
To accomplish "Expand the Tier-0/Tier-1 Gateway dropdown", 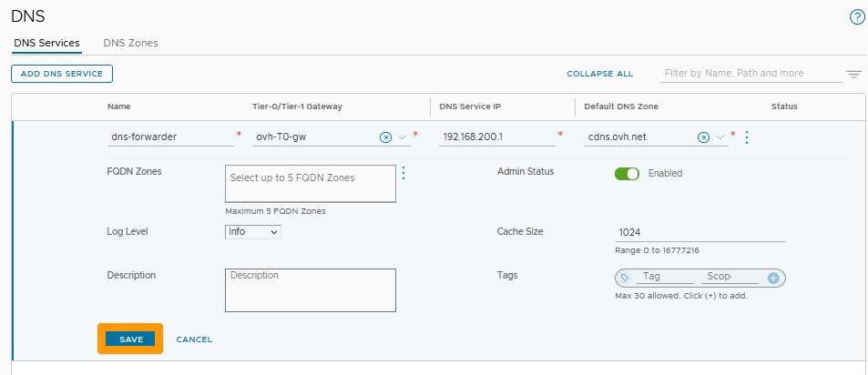I will click(x=403, y=137).
